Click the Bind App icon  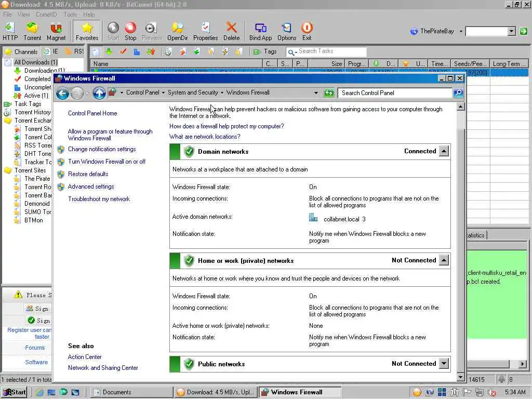click(261, 31)
